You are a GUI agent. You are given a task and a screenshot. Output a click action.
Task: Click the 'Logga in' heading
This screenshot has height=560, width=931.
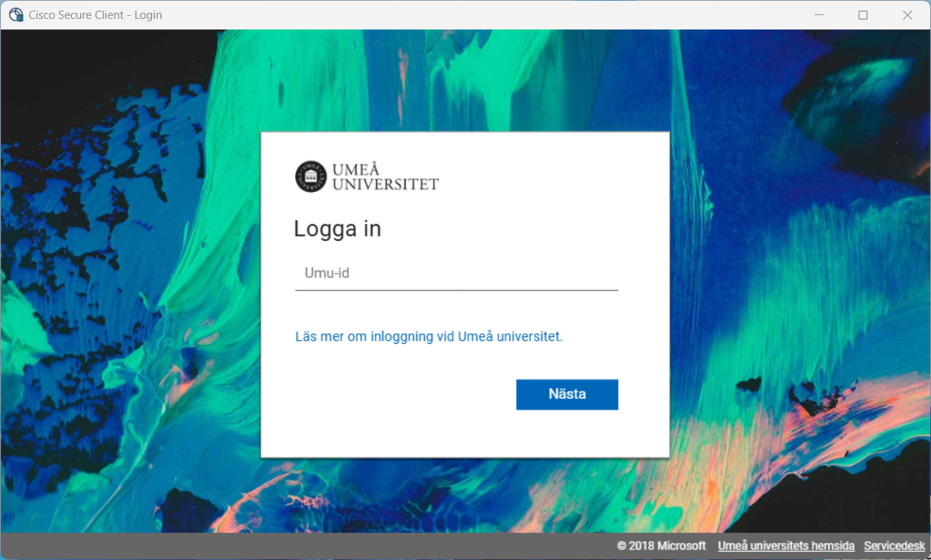pos(337,229)
